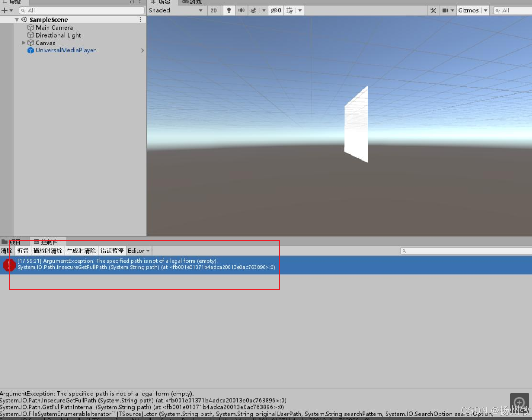
Task: Click the SampleScene options (⋮) button
Action: click(140, 19)
